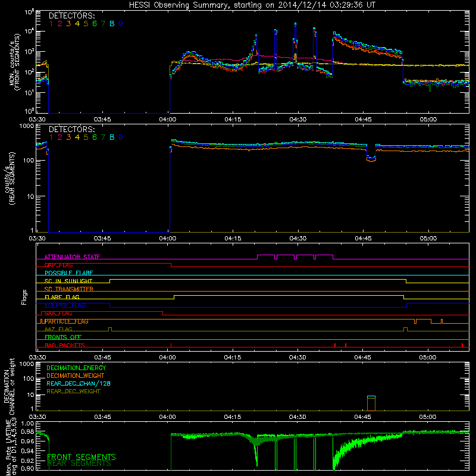Pick detector 1 in rear segments legend
Viewport: 476px width, 476px height.
(51, 137)
